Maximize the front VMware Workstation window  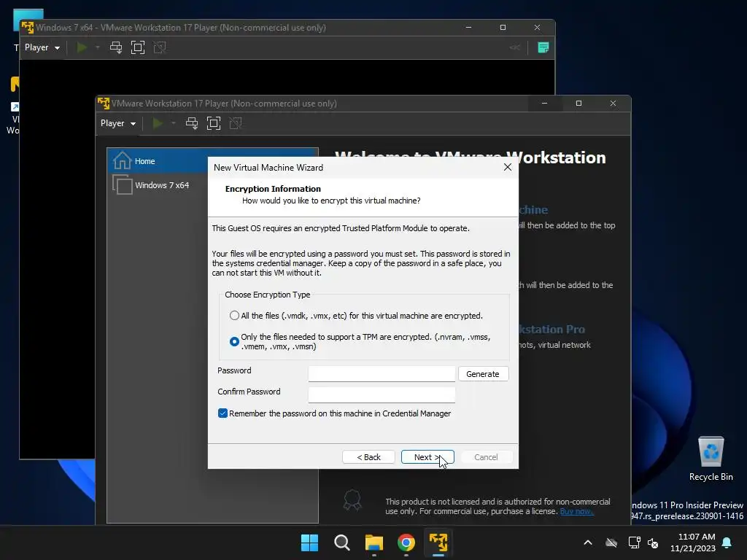[x=578, y=104]
